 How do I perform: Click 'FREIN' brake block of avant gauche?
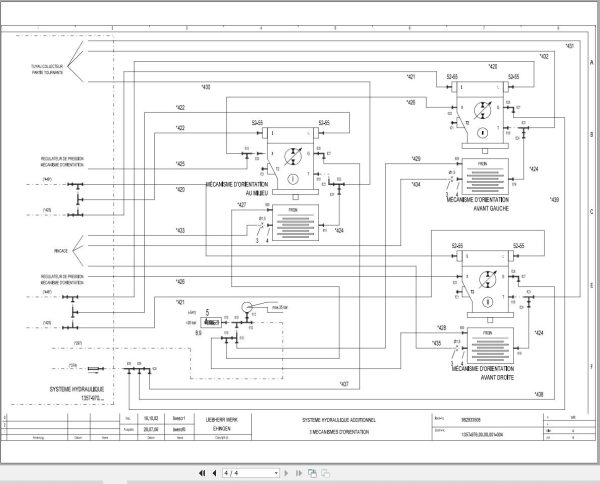(485, 176)
